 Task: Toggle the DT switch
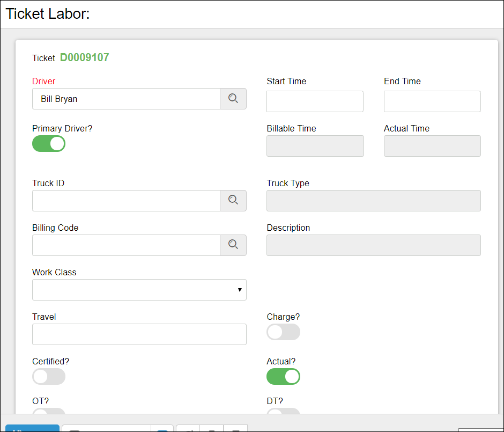(x=283, y=411)
